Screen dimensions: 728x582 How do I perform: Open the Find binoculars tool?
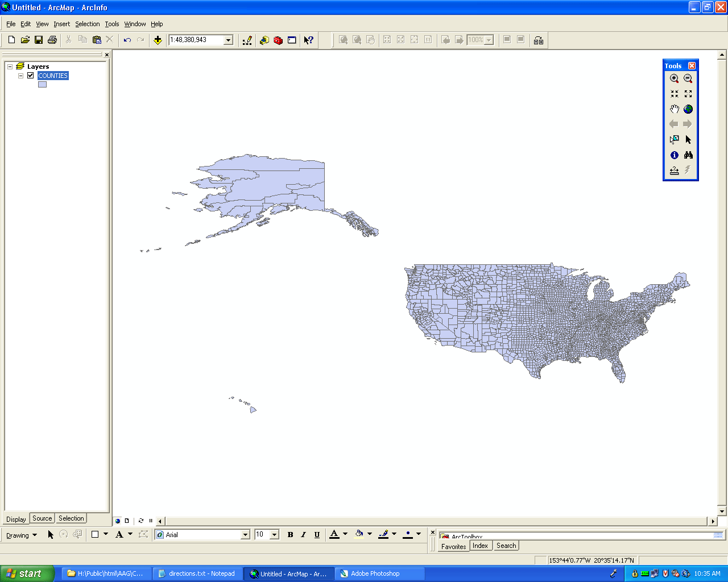[688, 155]
